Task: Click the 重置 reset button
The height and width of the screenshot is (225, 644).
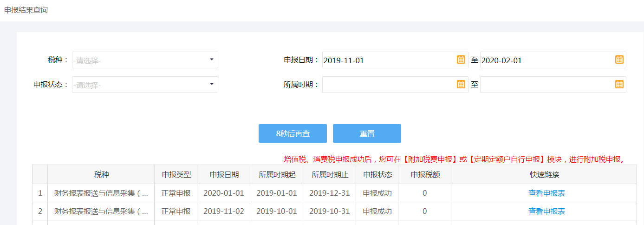Action: 367,133
